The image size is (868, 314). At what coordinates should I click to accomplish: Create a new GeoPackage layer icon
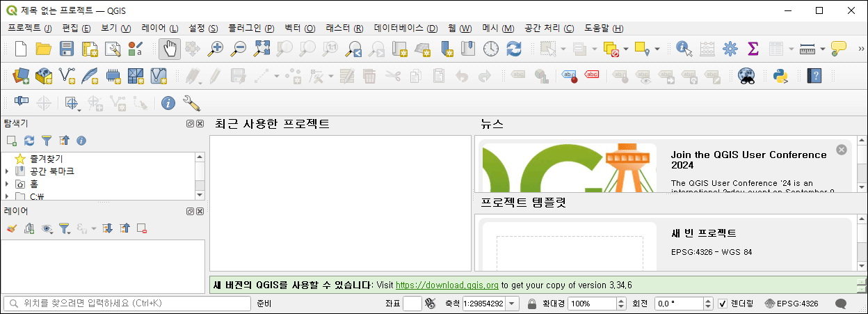point(44,75)
